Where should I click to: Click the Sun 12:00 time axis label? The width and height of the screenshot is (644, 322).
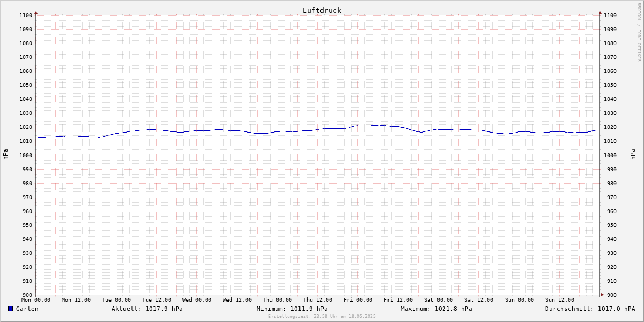(559, 300)
